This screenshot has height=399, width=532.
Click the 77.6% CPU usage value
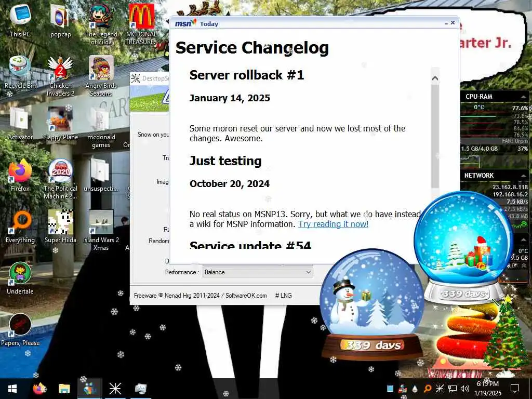pyautogui.click(x=520, y=108)
